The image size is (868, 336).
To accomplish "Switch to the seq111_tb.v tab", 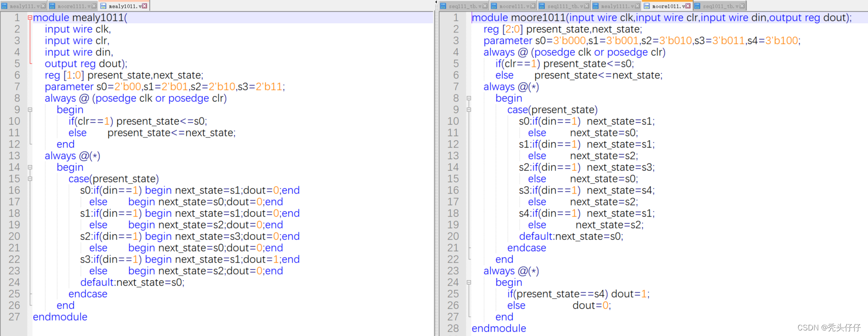I will (x=464, y=6).
